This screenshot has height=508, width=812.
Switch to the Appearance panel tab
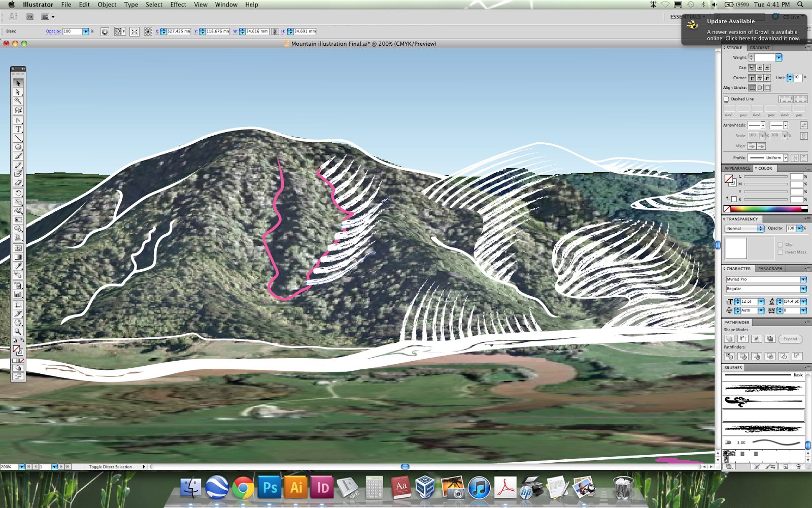pyautogui.click(x=737, y=168)
